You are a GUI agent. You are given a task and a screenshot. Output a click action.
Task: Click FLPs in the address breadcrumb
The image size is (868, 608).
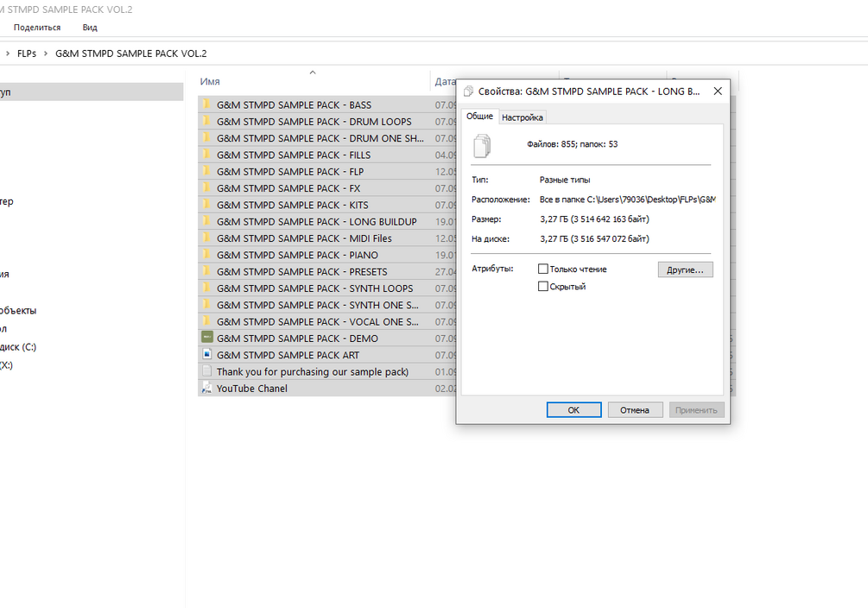tap(27, 54)
